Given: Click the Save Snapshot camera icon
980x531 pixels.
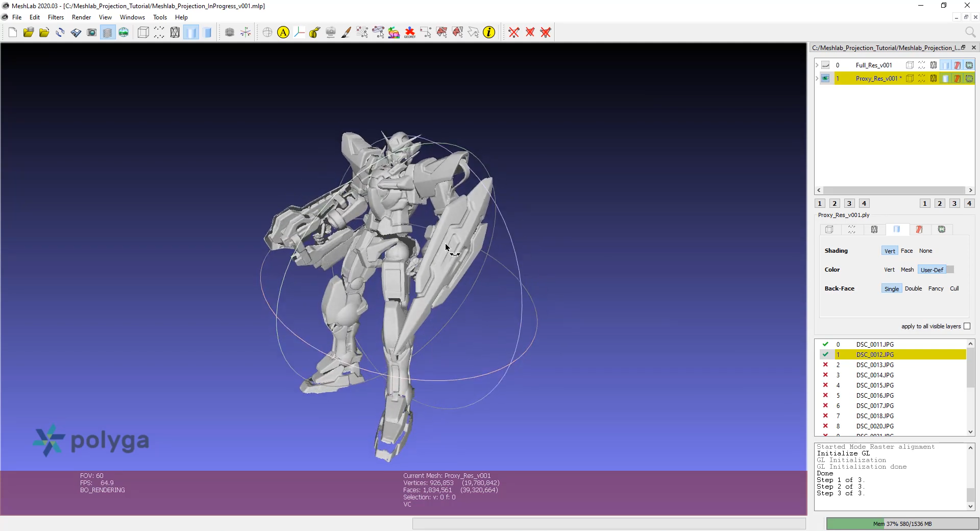Looking at the screenshot, I should [92, 33].
